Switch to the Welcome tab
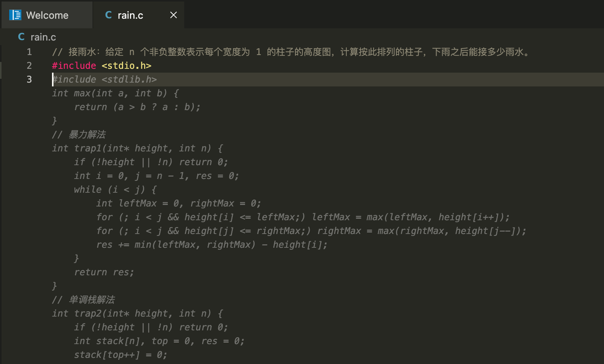604x364 pixels. coord(47,15)
